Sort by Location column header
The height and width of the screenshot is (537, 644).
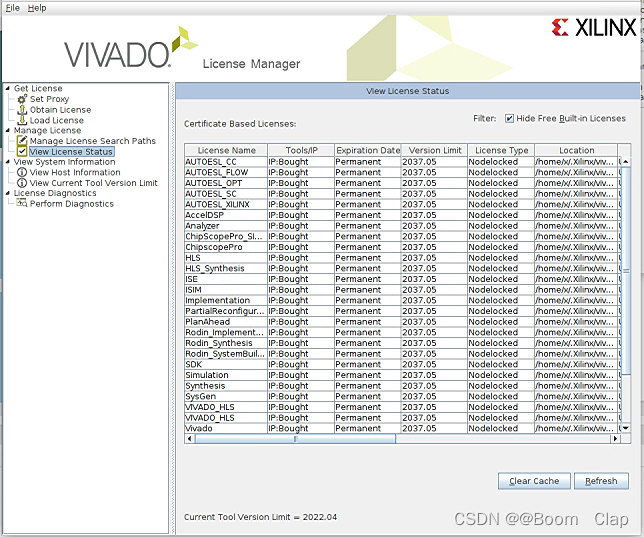tap(576, 150)
